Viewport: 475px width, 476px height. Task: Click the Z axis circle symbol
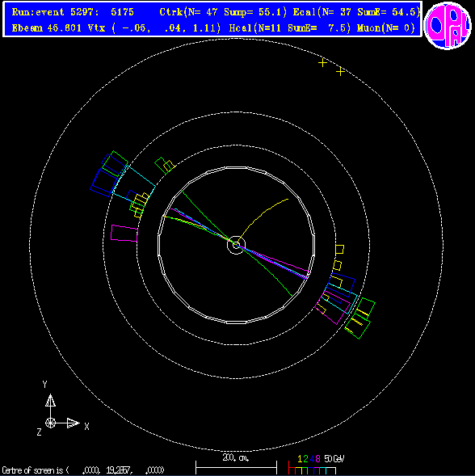coord(50,423)
